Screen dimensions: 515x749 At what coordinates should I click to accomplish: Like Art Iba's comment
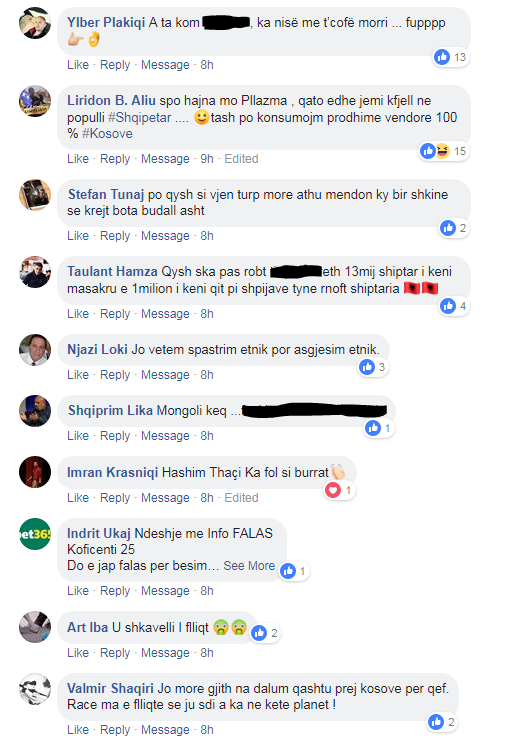tap(78, 653)
